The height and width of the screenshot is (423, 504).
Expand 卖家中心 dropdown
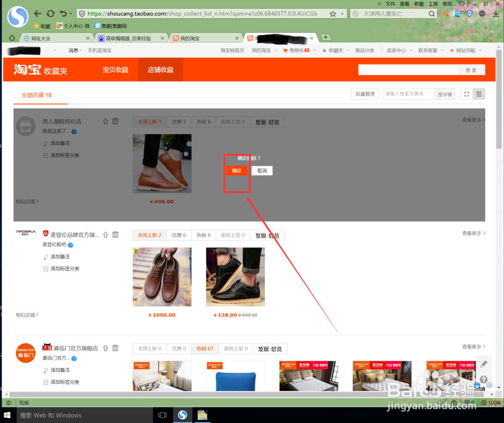(399, 50)
